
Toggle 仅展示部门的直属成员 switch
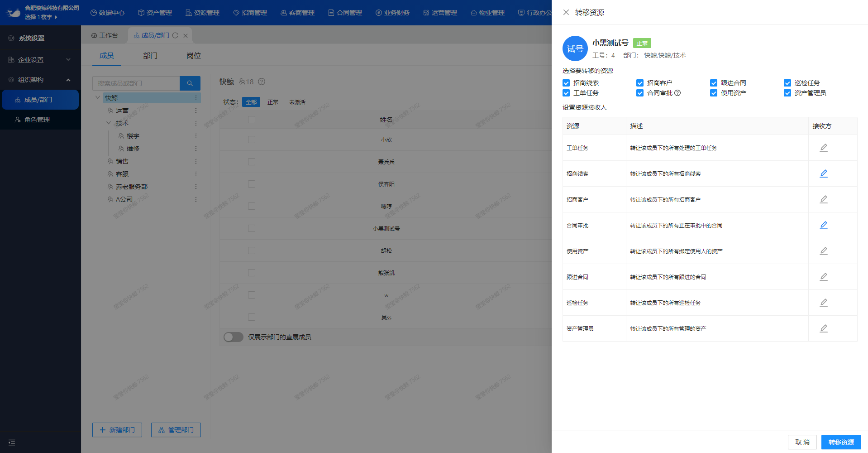coord(234,337)
